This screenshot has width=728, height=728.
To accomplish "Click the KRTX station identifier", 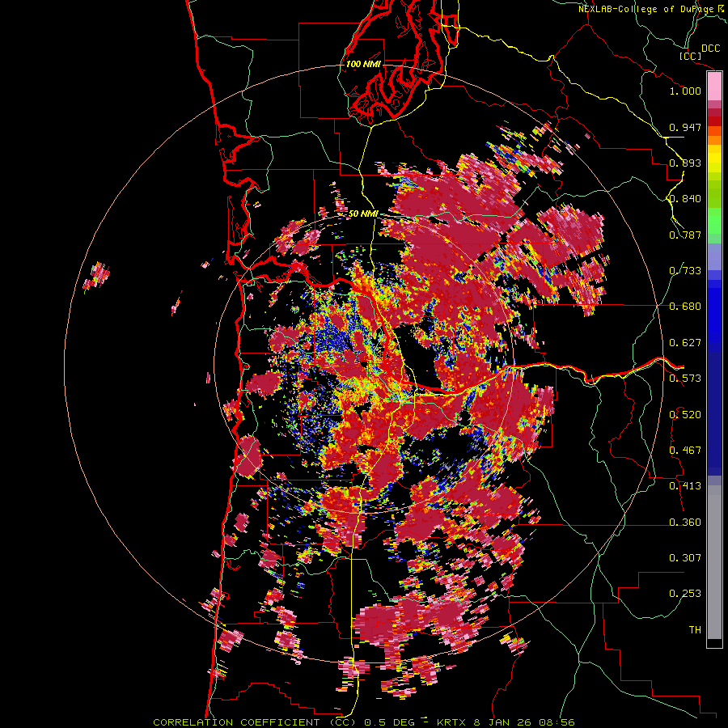I will pyautogui.click(x=452, y=722).
